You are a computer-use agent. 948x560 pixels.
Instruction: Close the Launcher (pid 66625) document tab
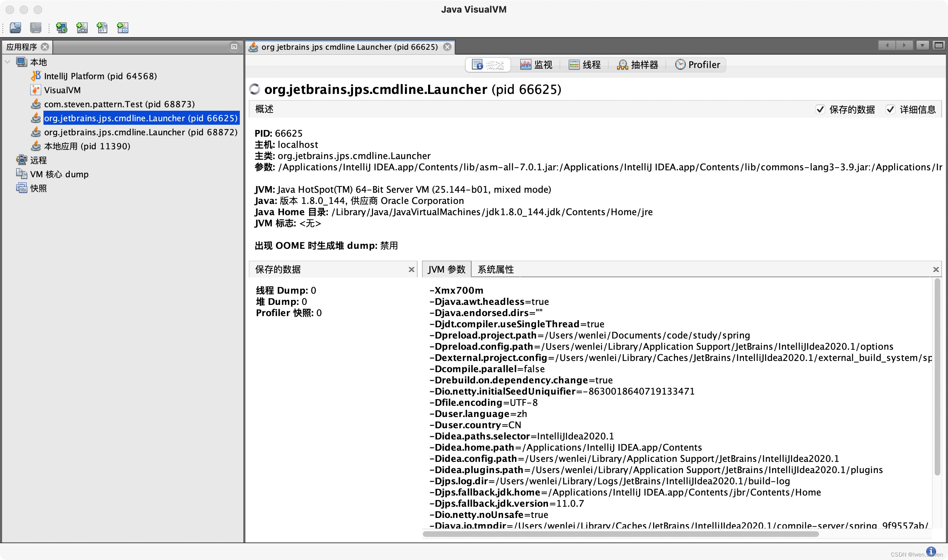click(447, 47)
